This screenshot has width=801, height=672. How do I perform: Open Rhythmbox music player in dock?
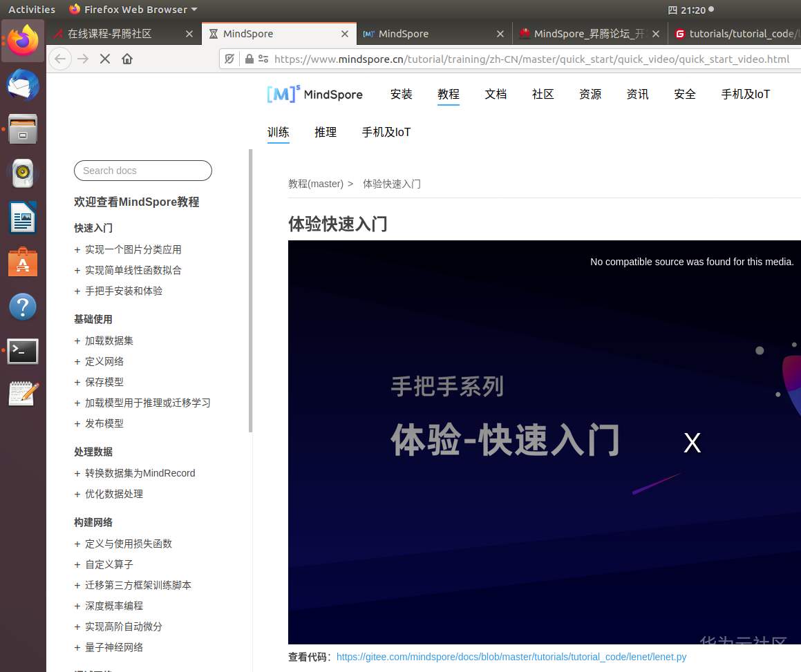tap(23, 173)
